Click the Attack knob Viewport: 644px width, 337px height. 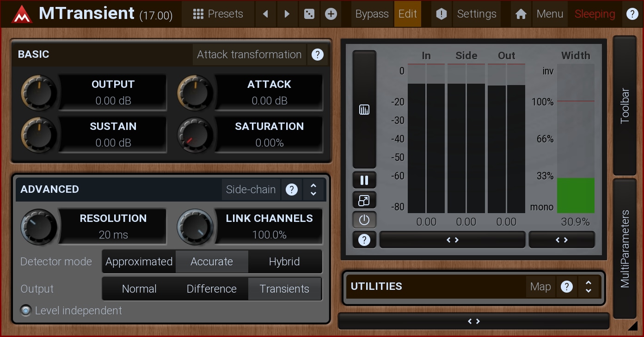(195, 92)
